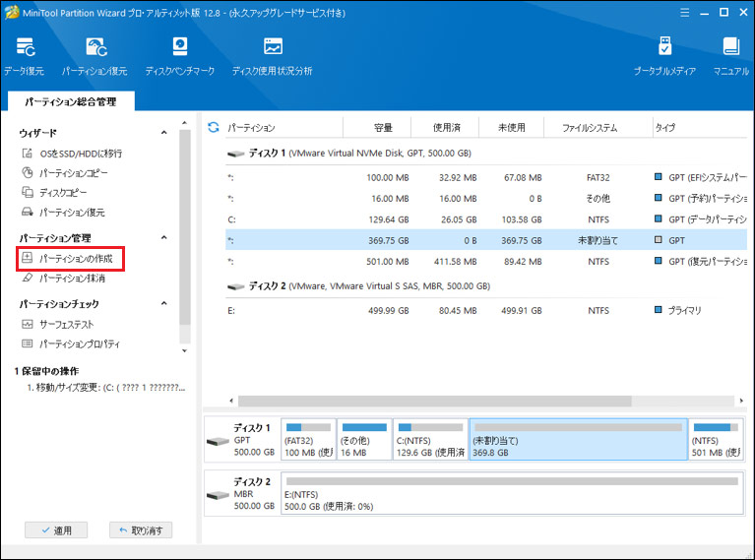Open the hamburger menu in the title bar

(685, 13)
